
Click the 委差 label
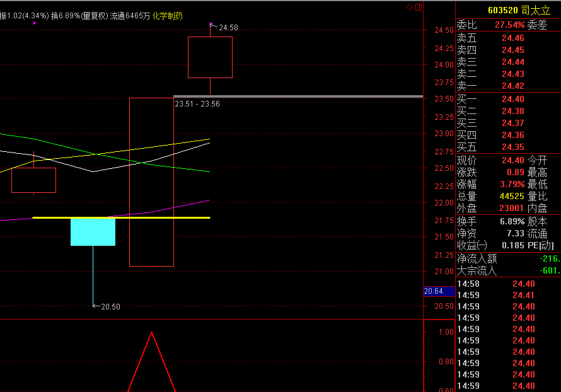coord(538,25)
